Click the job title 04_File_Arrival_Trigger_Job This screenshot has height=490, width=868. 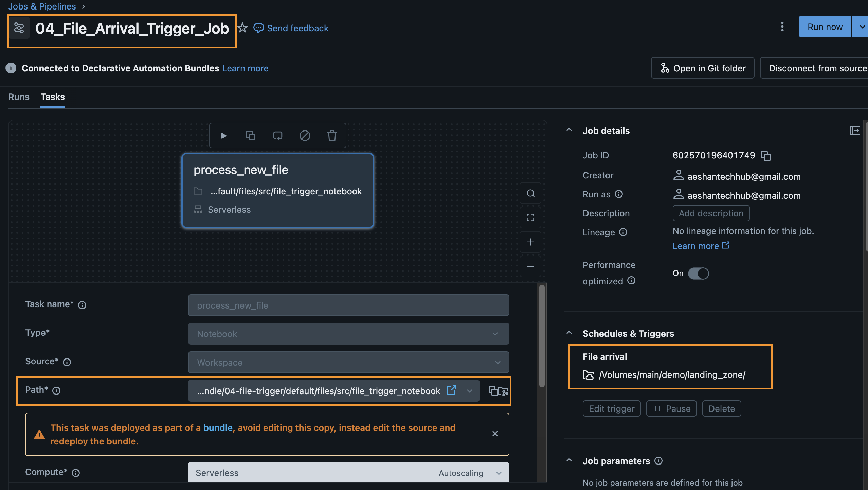[x=132, y=29]
